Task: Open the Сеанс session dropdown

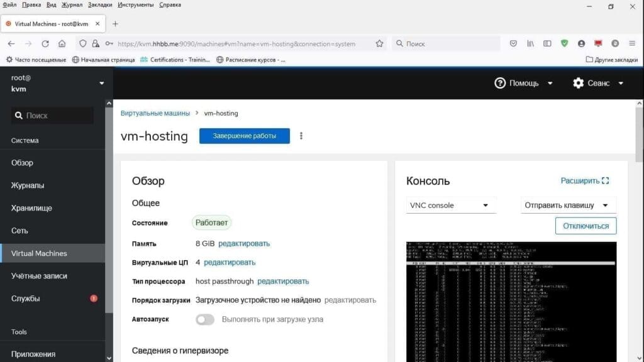Action: pyautogui.click(x=598, y=83)
